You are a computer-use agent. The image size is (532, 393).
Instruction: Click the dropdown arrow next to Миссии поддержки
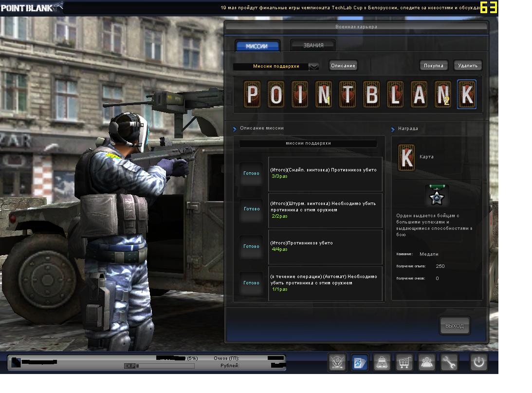pyautogui.click(x=314, y=67)
